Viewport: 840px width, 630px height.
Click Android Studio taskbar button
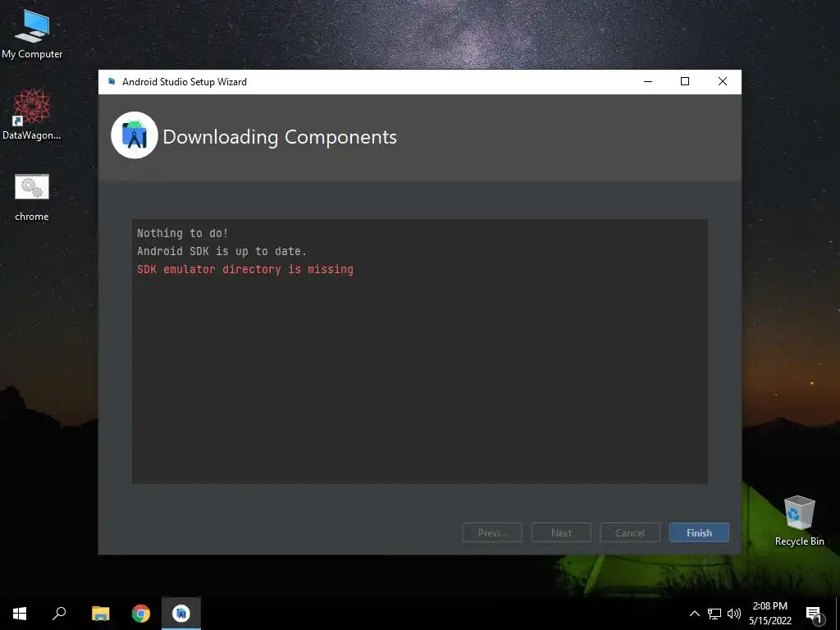click(181, 614)
